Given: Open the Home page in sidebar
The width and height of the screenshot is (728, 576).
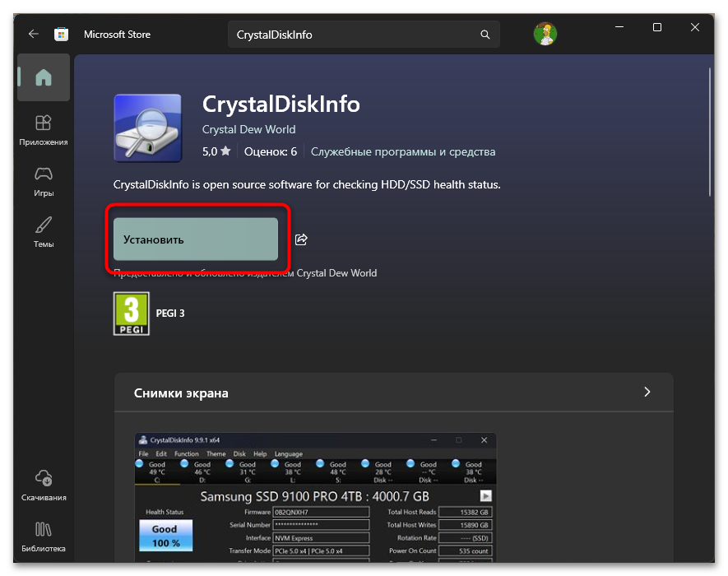Looking at the screenshot, I should click(44, 77).
